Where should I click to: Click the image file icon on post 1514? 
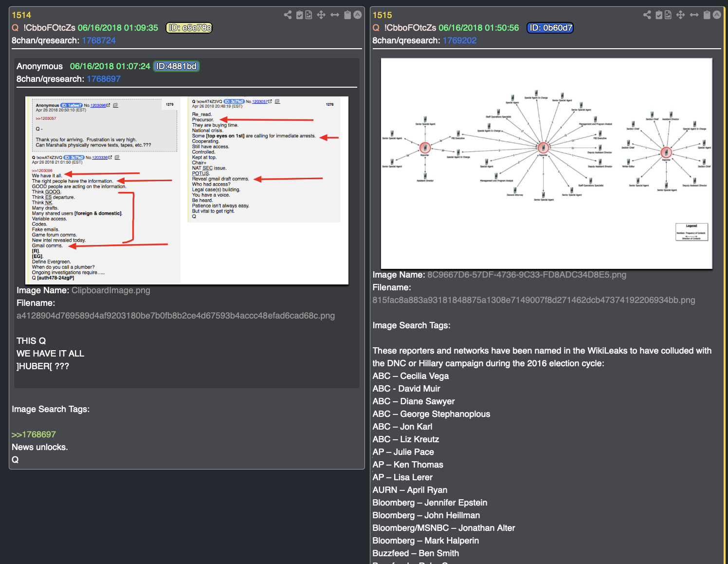click(x=309, y=15)
